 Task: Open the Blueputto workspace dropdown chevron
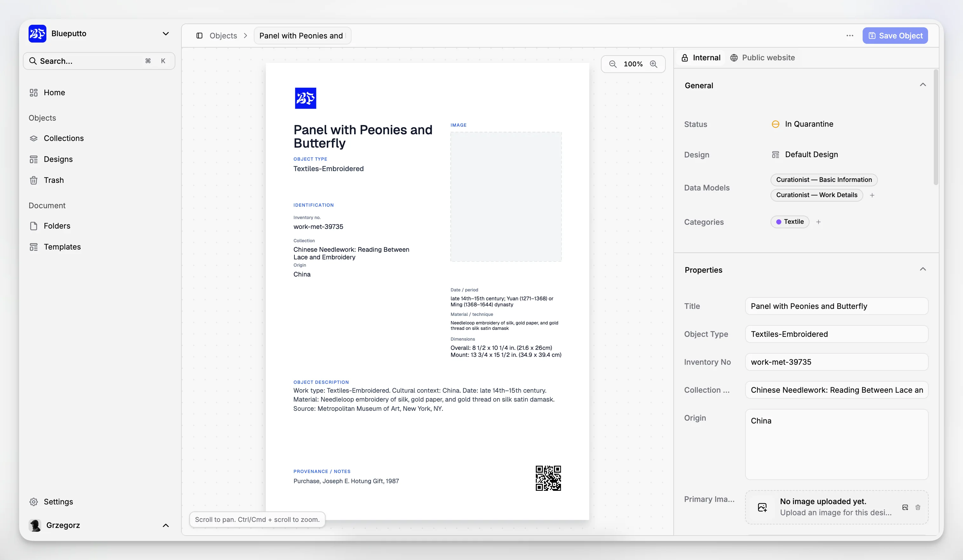pos(165,34)
